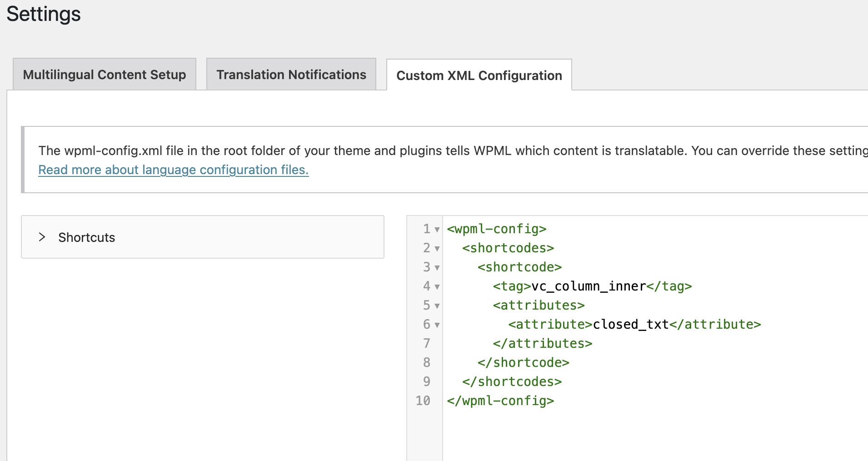Click the opening <wpml-config> tag text
This screenshot has width=868, height=461.
(x=497, y=229)
